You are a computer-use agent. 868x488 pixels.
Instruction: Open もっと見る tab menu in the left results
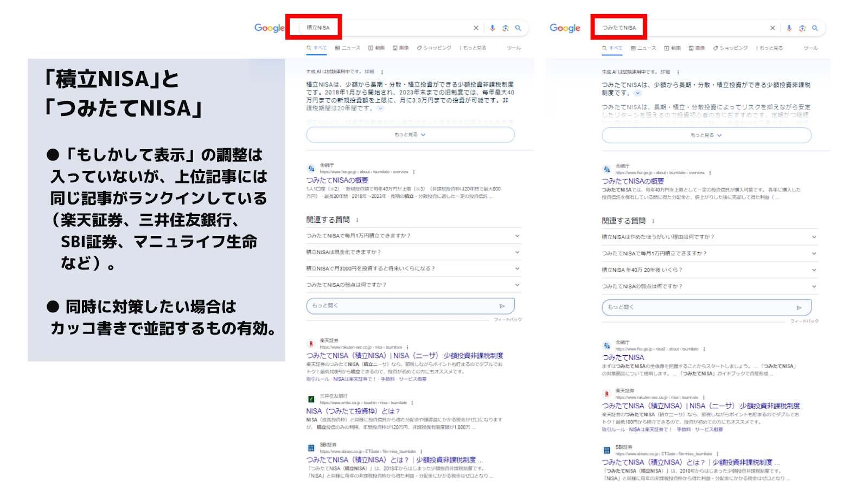click(473, 48)
